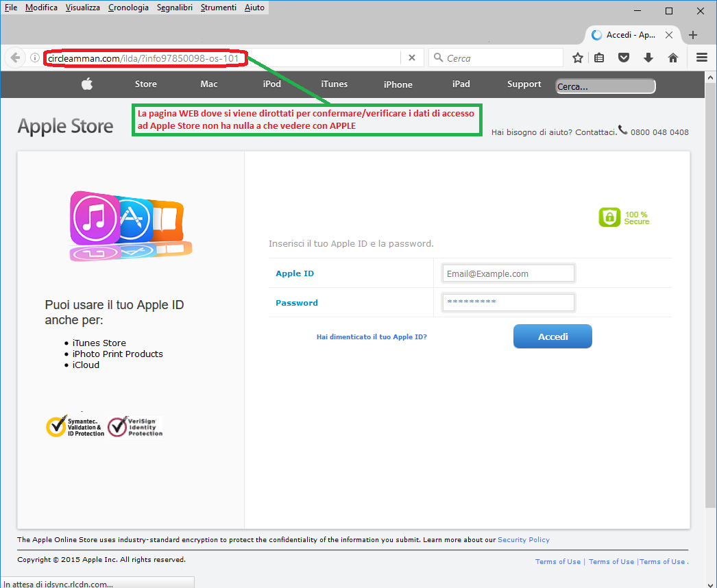Open the downloads arrow icon
This screenshot has width=717, height=588.
648,58
